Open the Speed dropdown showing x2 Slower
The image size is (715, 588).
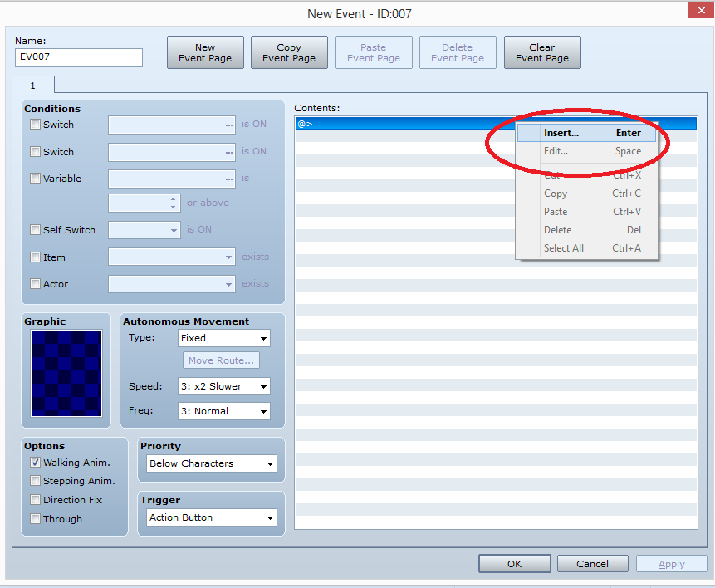point(224,386)
